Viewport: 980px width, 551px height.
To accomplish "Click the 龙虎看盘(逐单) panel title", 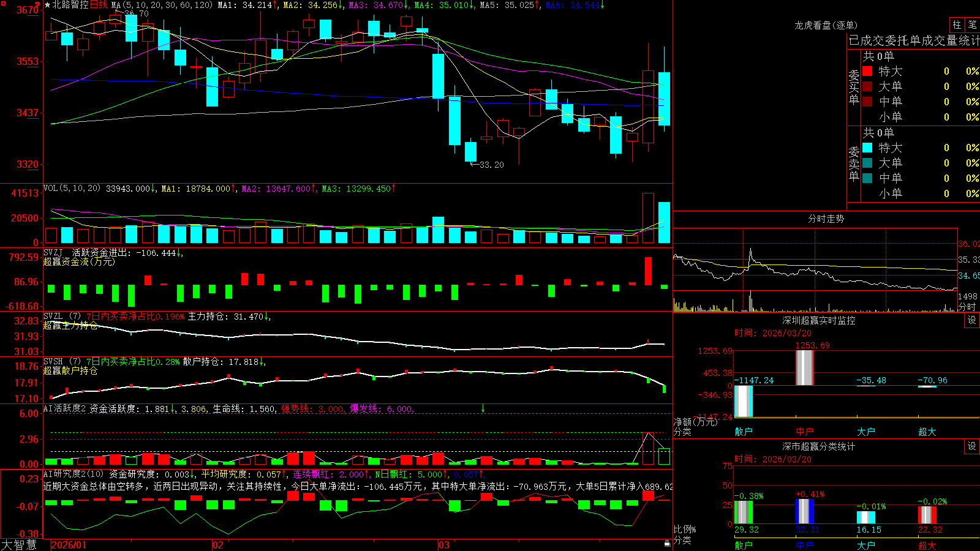I will point(826,25).
